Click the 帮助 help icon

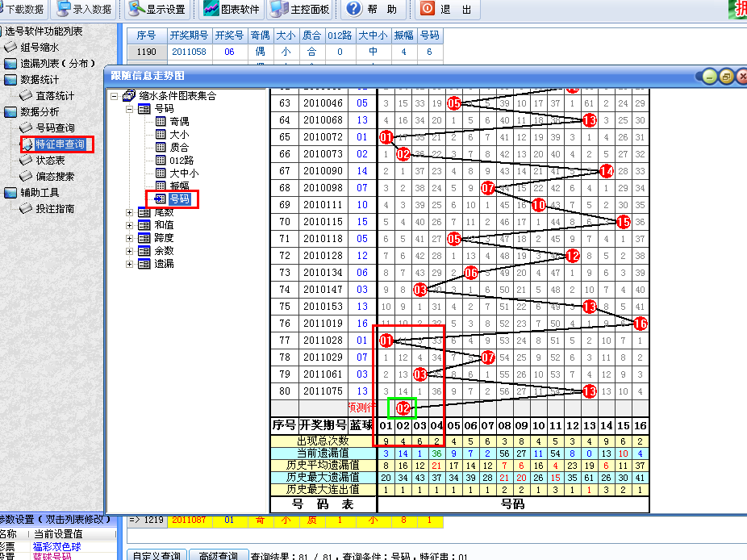(373, 10)
